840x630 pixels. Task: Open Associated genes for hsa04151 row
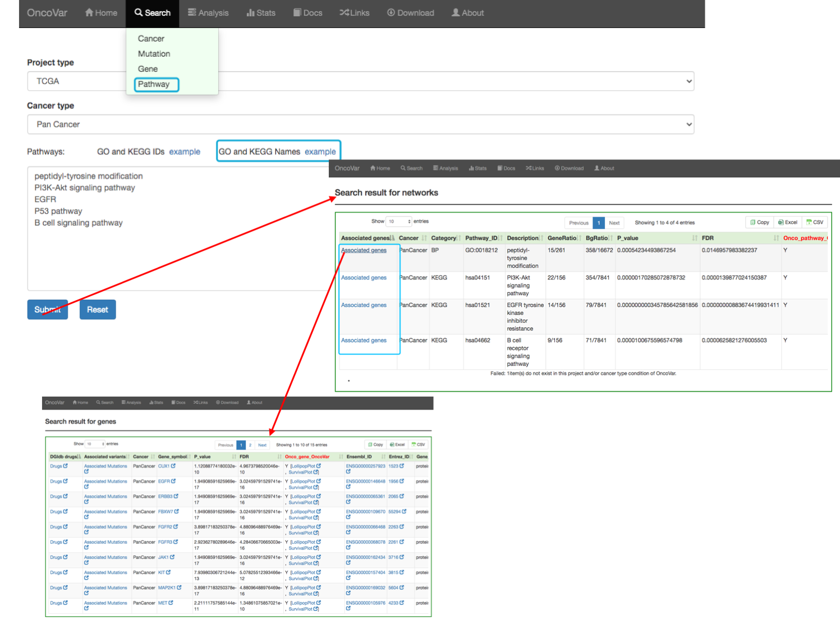click(364, 278)
